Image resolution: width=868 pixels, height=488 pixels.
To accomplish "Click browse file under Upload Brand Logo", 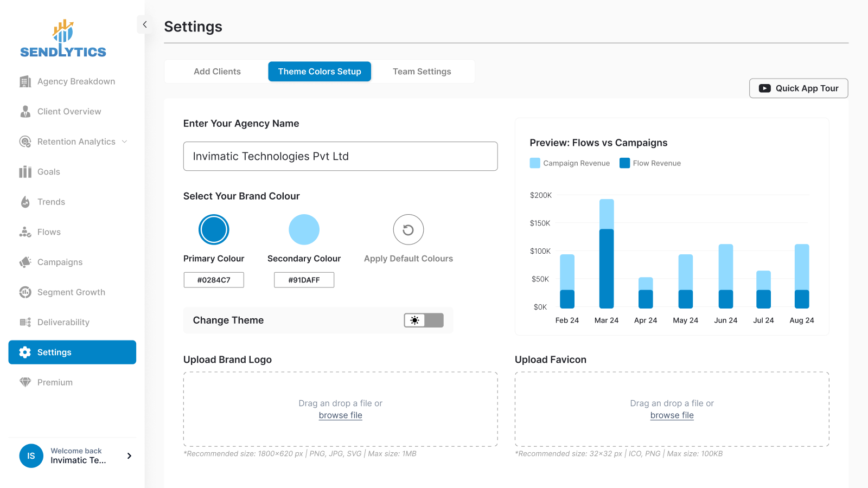I will click(x=340, y=415).
